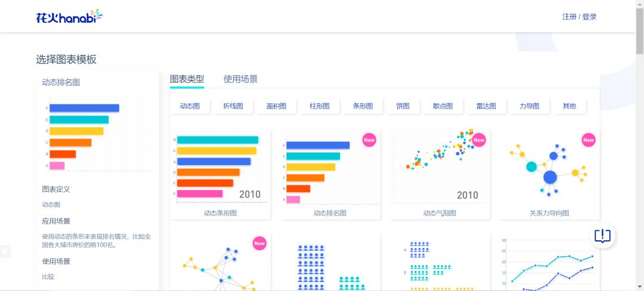The image size is (644, 291).
Task: Choose the line chart template thumbnail
Action: pyautogui.click(x=549, y=261)
